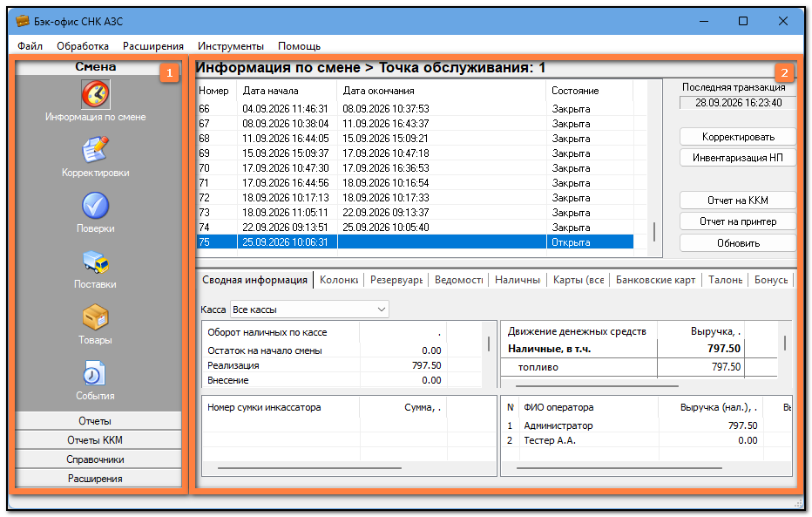Click the Обновить button

point(738,243)
